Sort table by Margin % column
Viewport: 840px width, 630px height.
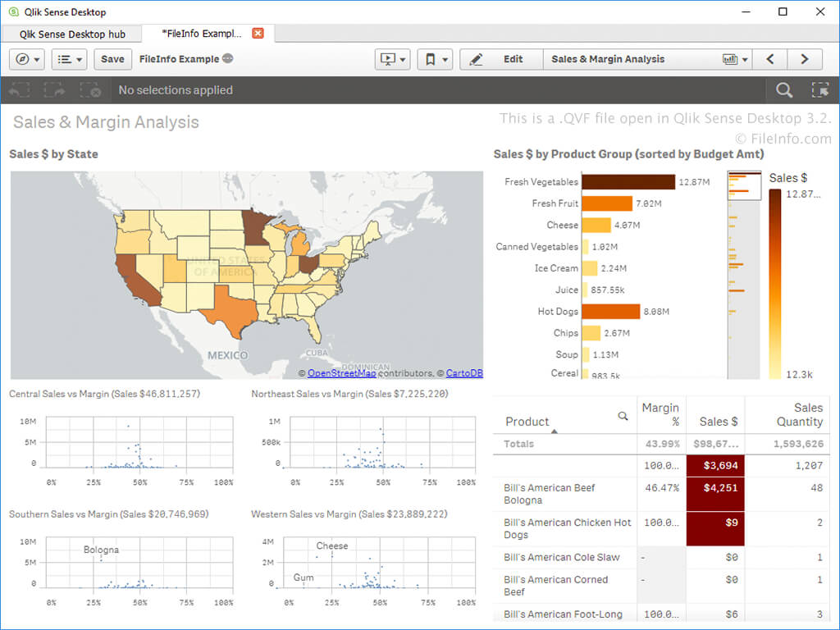660,414
